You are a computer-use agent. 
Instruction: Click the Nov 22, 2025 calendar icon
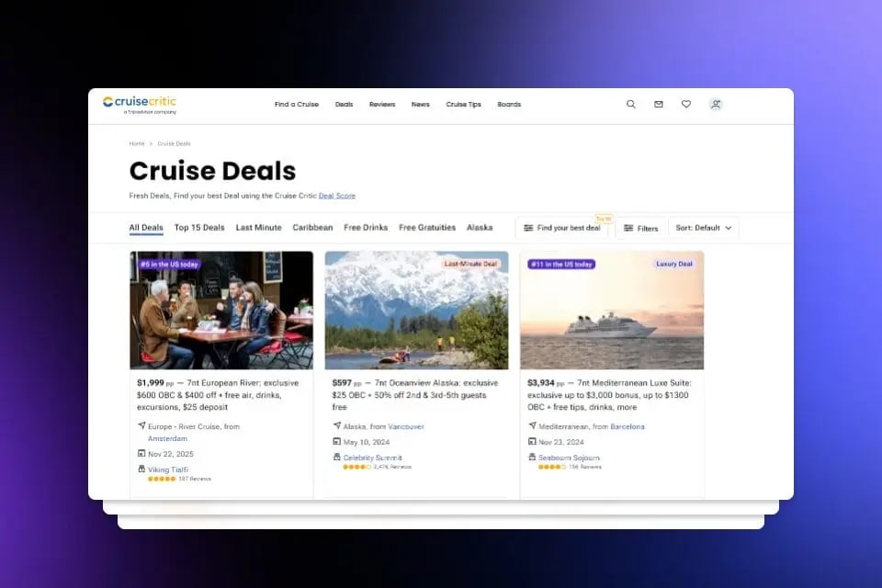(141, 453)
